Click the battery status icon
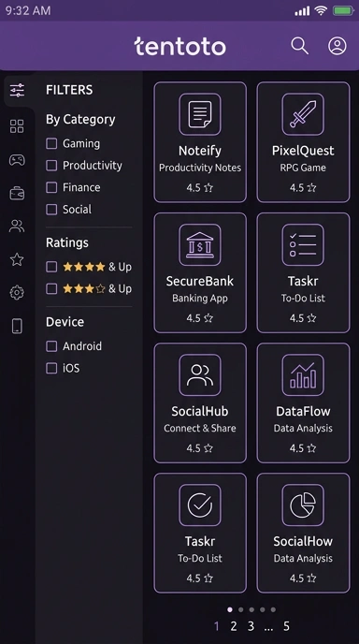 (343, 10)
